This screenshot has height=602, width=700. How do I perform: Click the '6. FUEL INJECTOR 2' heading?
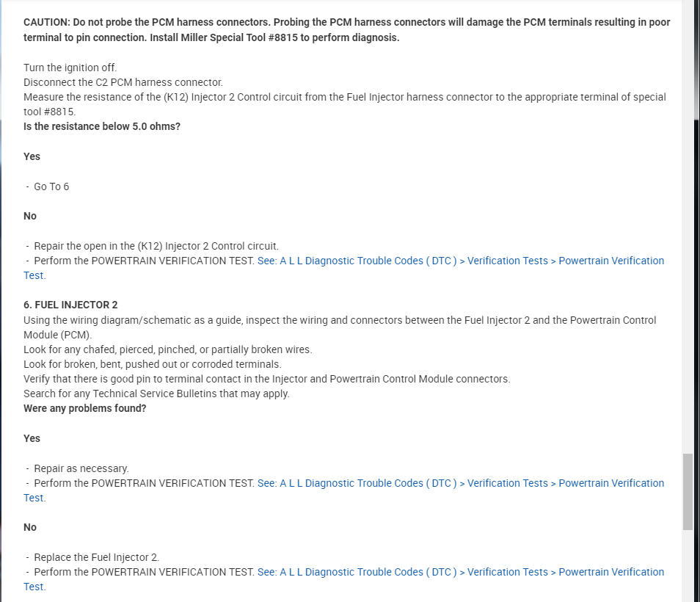click(70, 305)
